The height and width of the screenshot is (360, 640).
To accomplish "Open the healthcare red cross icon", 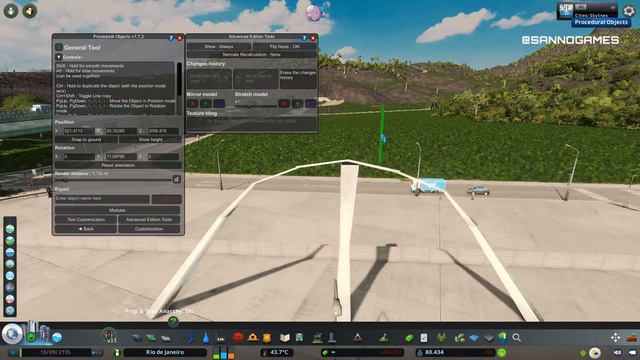I will 238,338.
